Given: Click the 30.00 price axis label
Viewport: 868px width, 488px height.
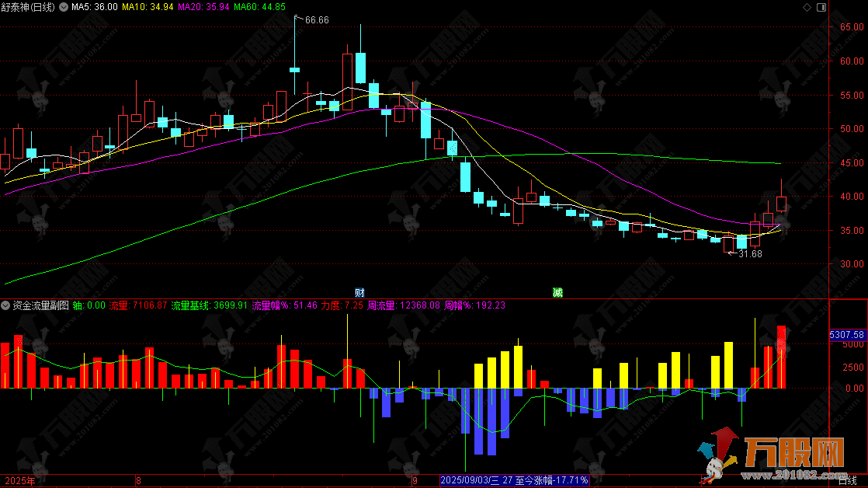Looking at the screenshot, I should point(852,263).
